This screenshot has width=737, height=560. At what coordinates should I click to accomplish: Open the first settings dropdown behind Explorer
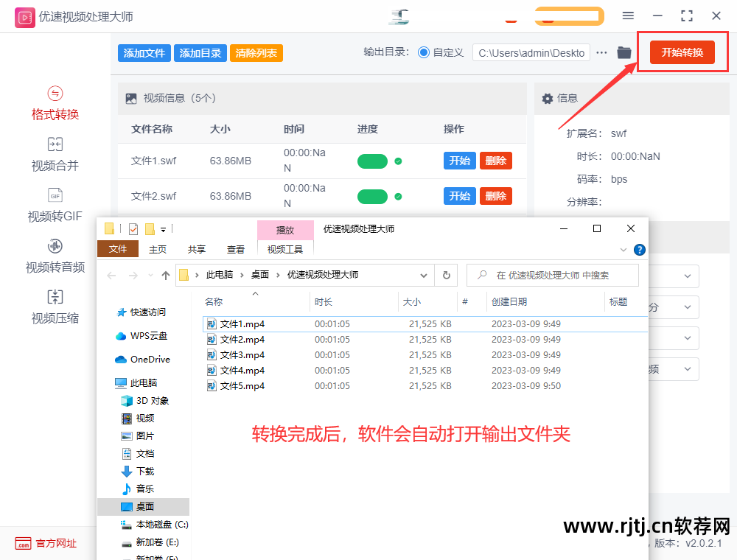[687, 276]
